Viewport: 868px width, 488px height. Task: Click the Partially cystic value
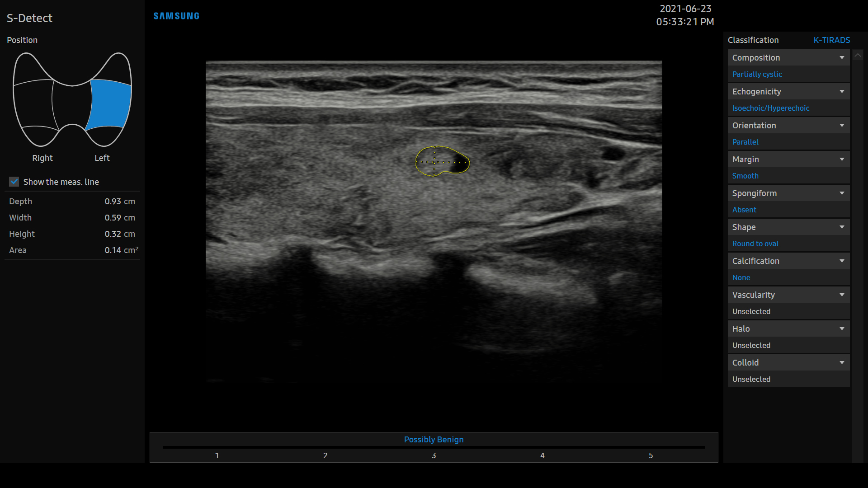point(757,74)
